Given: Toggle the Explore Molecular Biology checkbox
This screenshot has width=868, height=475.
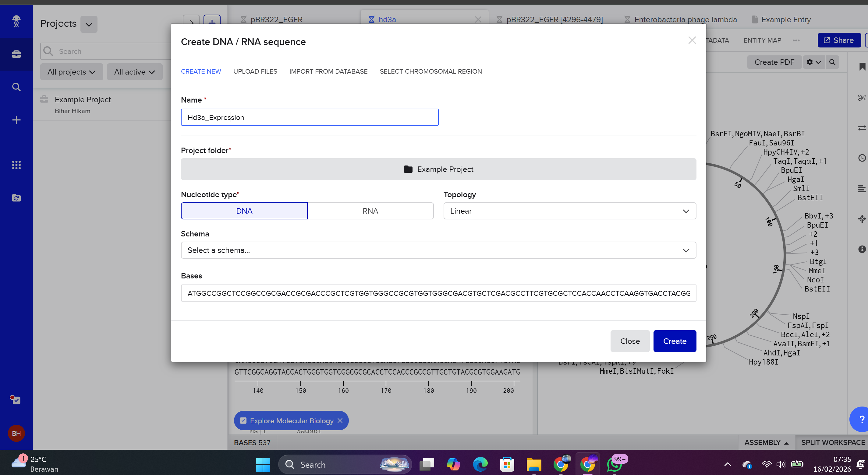Looking at the screenshot, I should [243, 421].
